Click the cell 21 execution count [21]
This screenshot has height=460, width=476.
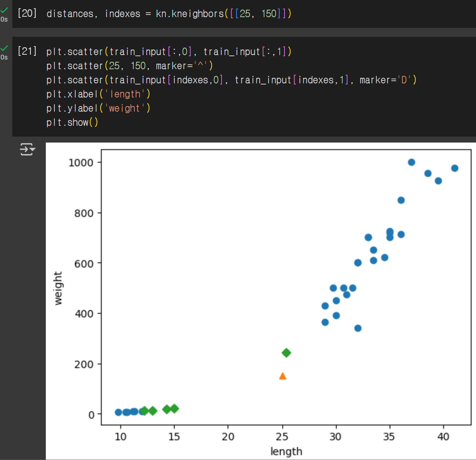27,51
